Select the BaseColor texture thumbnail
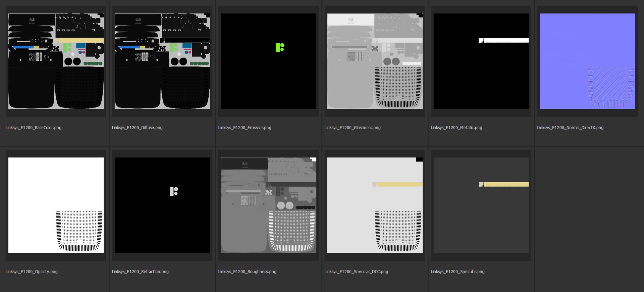 (x=56, y=61)
